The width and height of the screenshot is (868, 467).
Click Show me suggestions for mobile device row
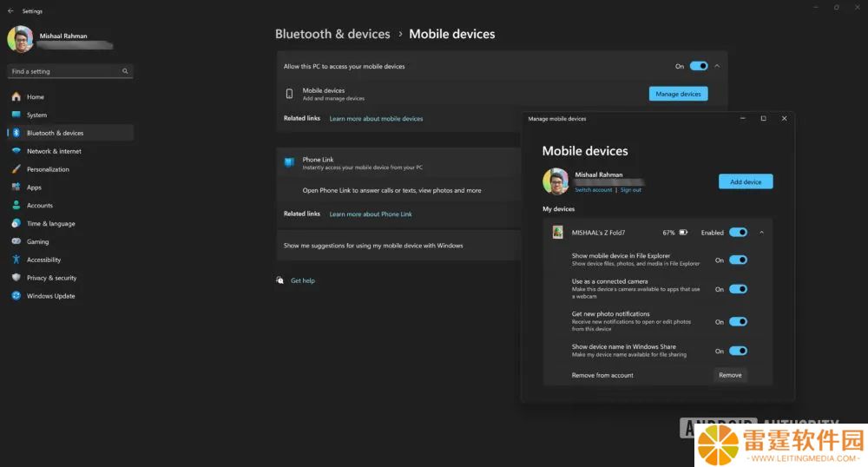point(398,246)
